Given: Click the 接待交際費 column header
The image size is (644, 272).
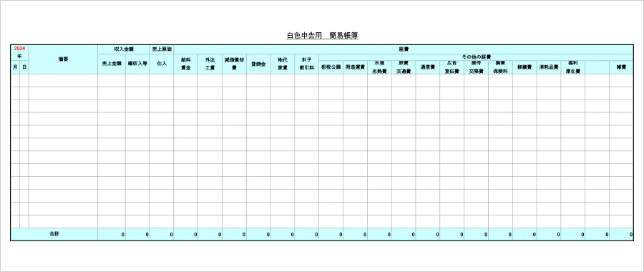Looking at the screenshot, I should tap(476, 67).
